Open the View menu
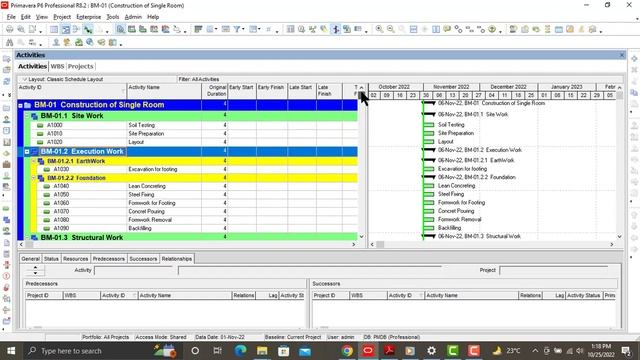 coord(42,17)
